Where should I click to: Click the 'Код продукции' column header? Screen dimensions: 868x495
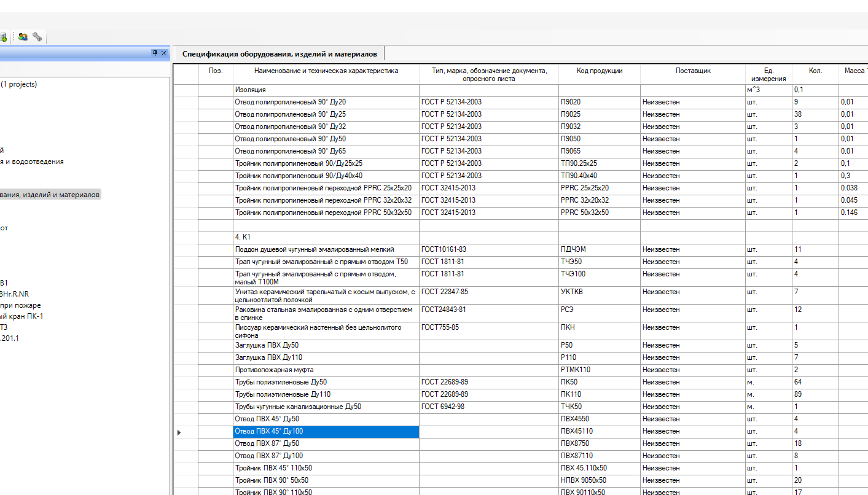[x=599, y=71]
